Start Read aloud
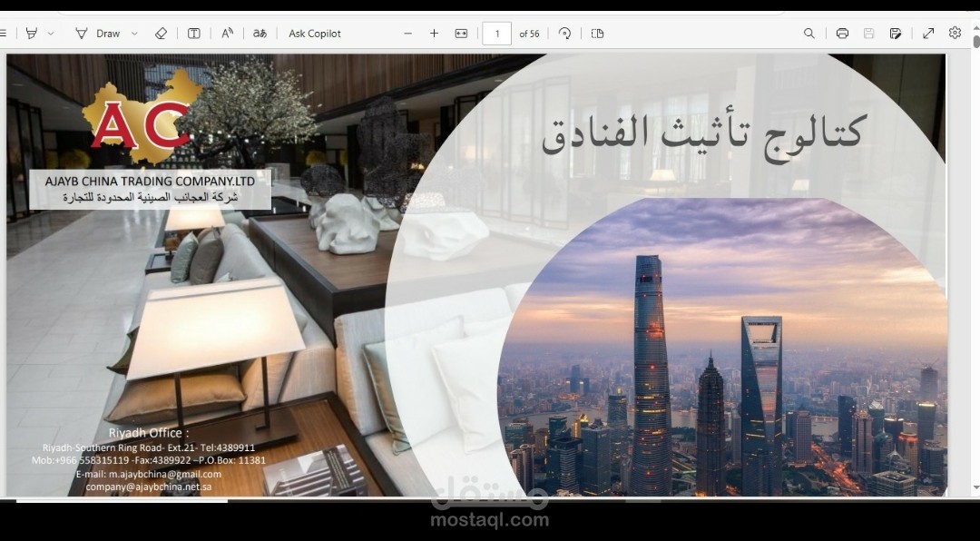This screenshot has height=541, width=980. [x=228, y=34]
